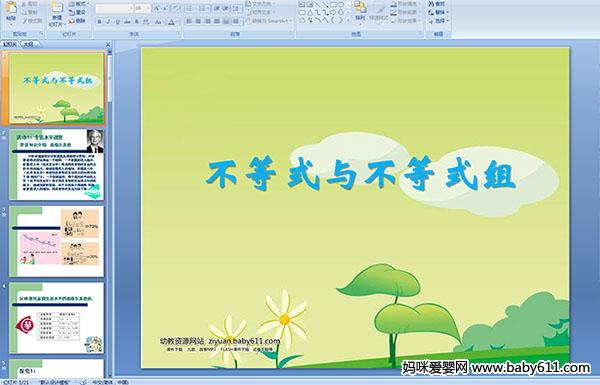Image resolution: width=600 pixels, height=385 pixels.
Task: Open the font size dropdown
Action: point(148,8)
